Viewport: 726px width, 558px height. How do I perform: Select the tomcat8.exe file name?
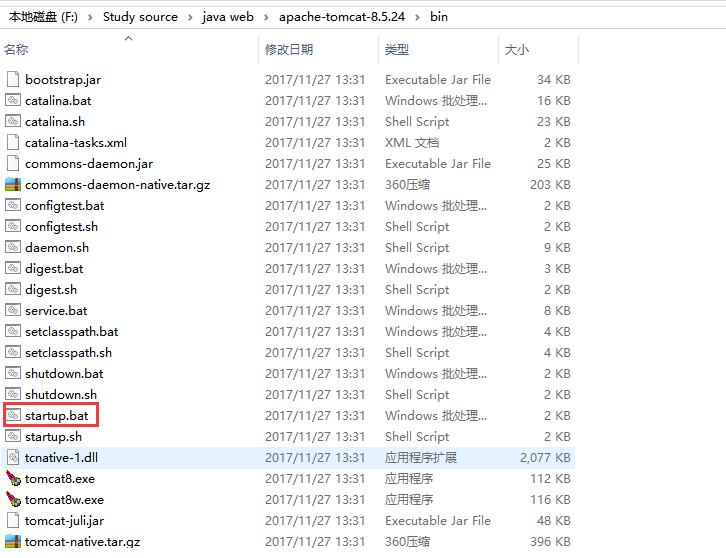click(x=60, y=478)
